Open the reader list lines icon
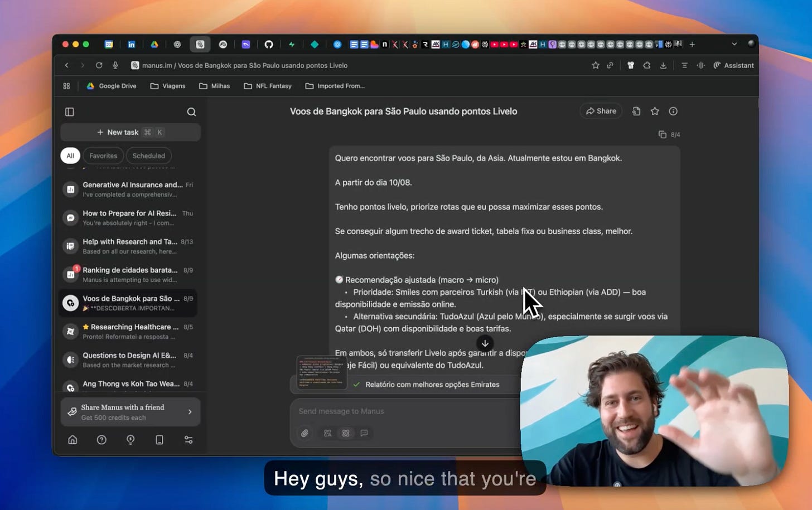The height and width of the screenshot is (510, 812). click(x=684, y=65)
